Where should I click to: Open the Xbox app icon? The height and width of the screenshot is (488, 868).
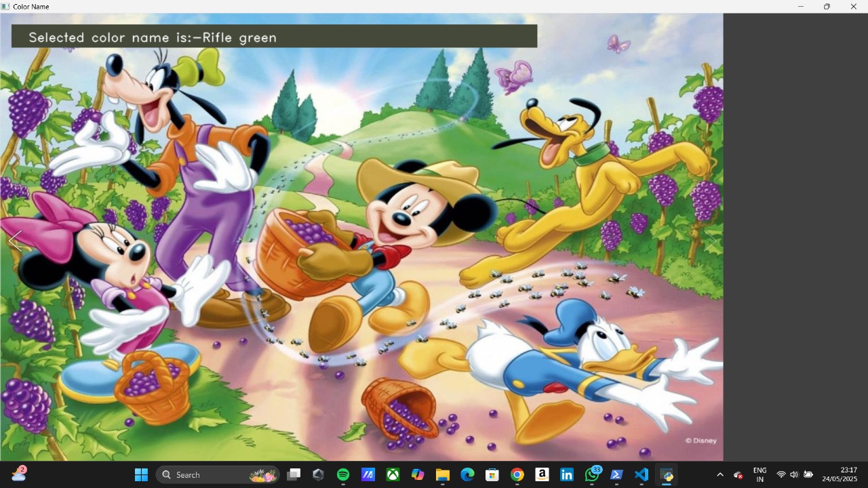[393, 474]
